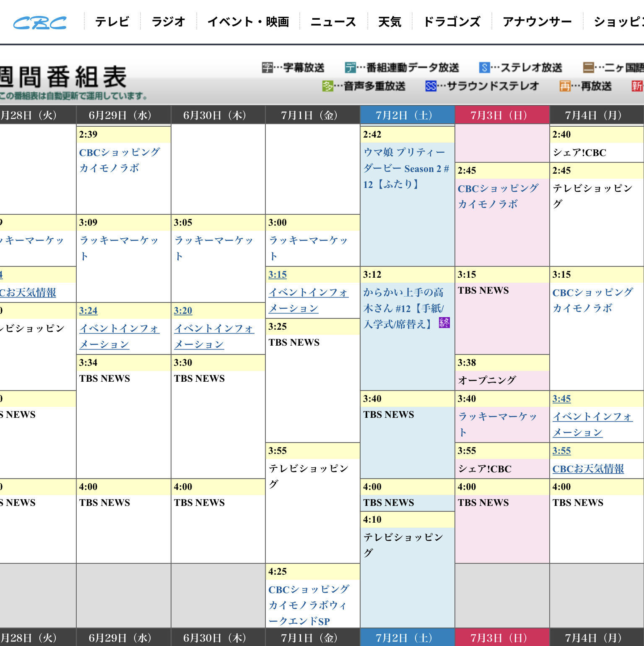This screenshot has height=646, width=644.
Task: Click the 3:45 time link
Action: pos(561,399)
